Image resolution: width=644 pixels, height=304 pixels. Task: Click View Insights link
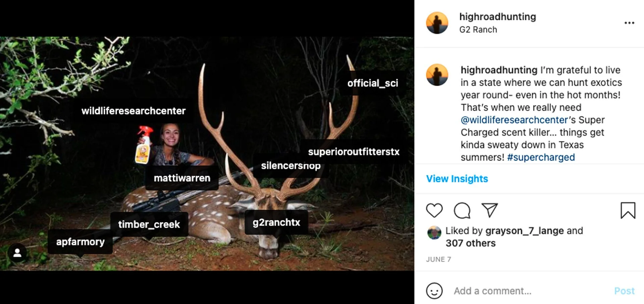457,179
